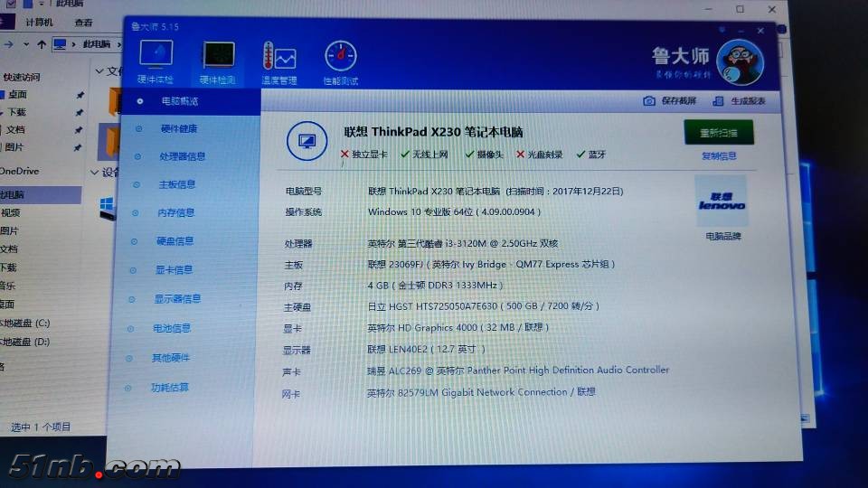Open recent locations dropdown in File Explorer
The image size is (868, 488).
coord(26,44)
